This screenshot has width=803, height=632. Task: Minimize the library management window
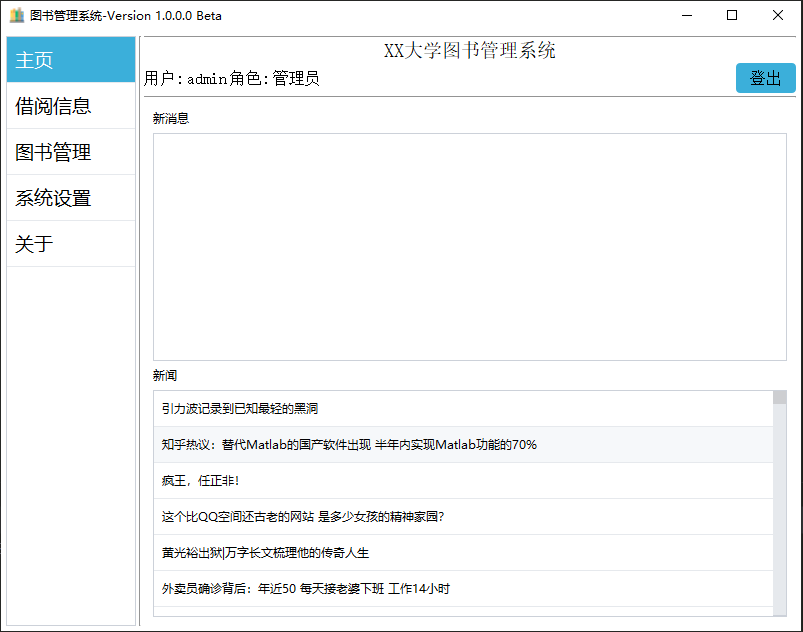pos(687,15)
